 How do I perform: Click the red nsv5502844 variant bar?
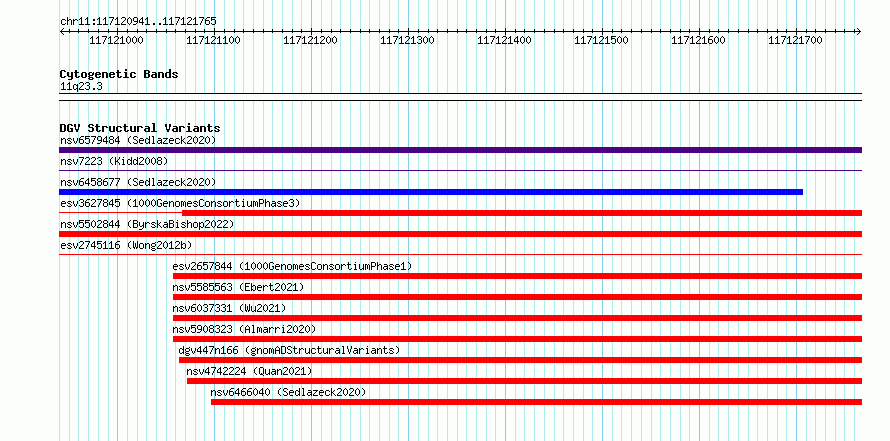pos(460,234)
